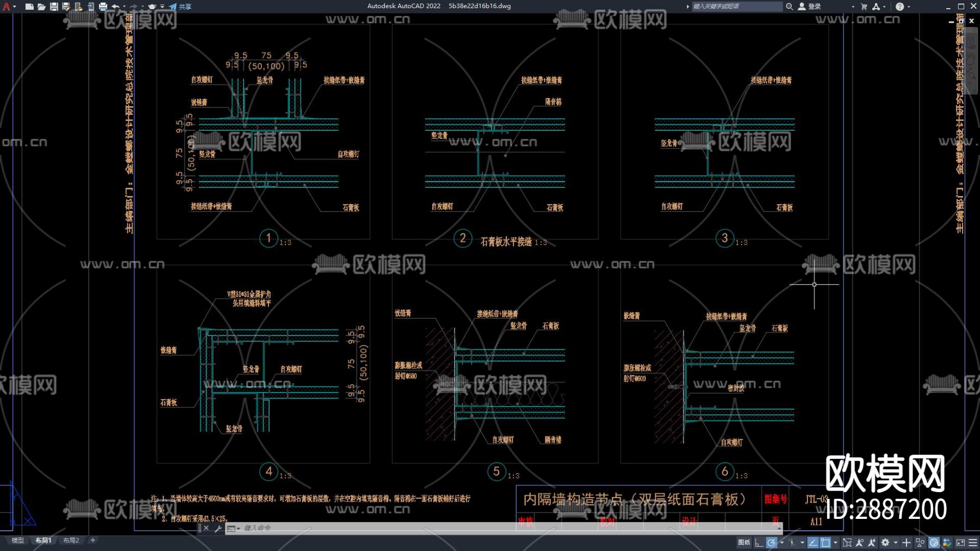Save the drawing with the floppy icon
This screenshot has width=980, height=551.
pos(54,7)
